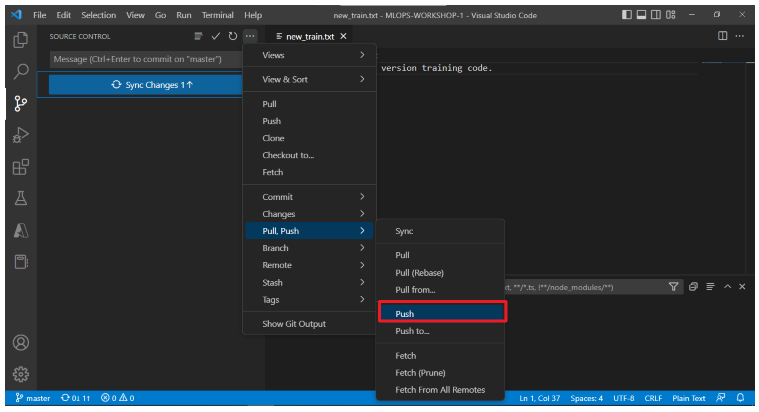Screen dimensions: 759x412
Task: Toggle the primary side bar layout icon
Action: (x=627, y=15)
